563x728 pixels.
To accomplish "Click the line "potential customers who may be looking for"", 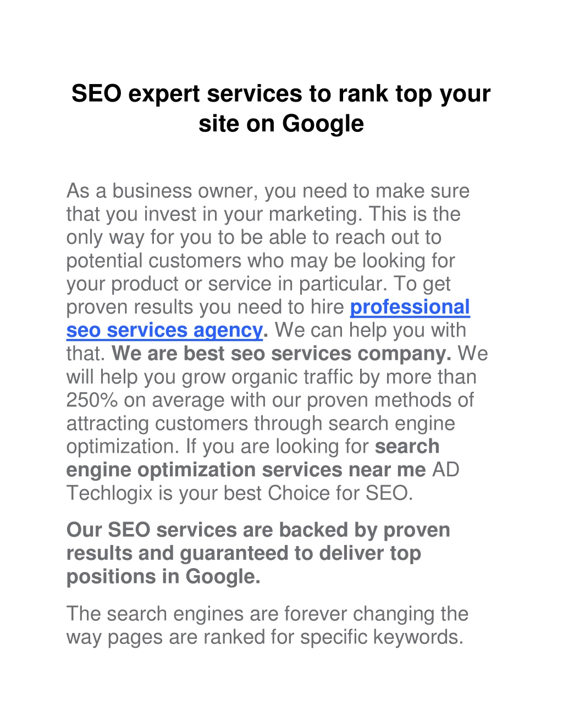I will tap(261, 261).
